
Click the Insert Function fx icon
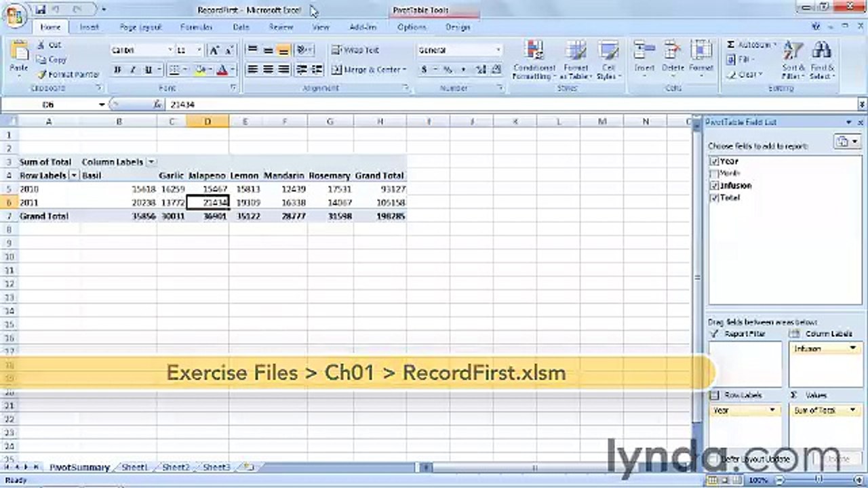(157, 105)
